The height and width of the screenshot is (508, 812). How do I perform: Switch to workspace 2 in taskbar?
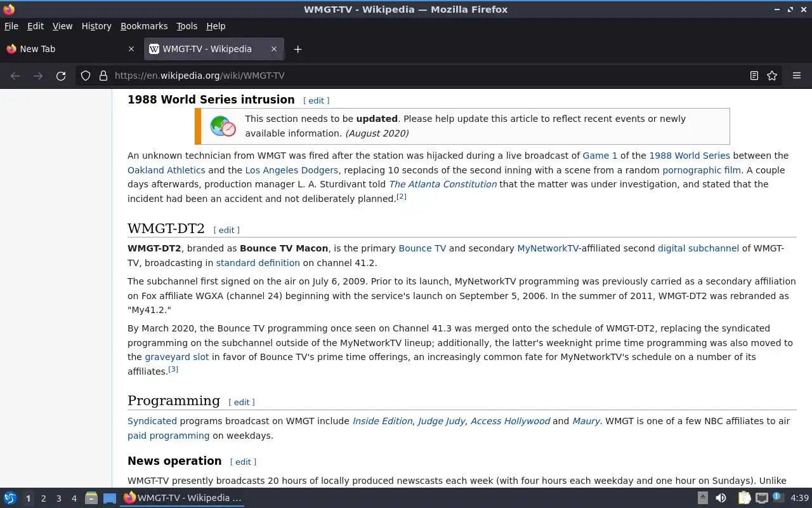(x=43, y=498)
